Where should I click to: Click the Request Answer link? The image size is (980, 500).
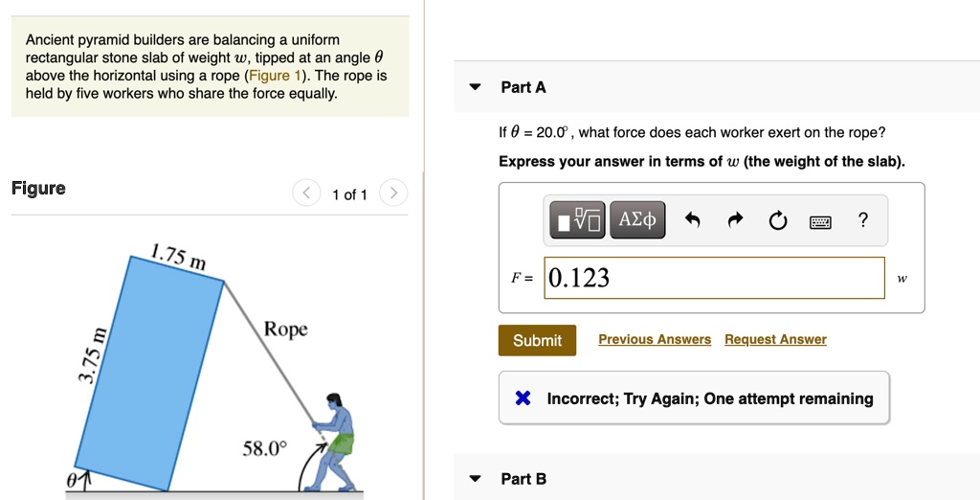tap(775, 340)
